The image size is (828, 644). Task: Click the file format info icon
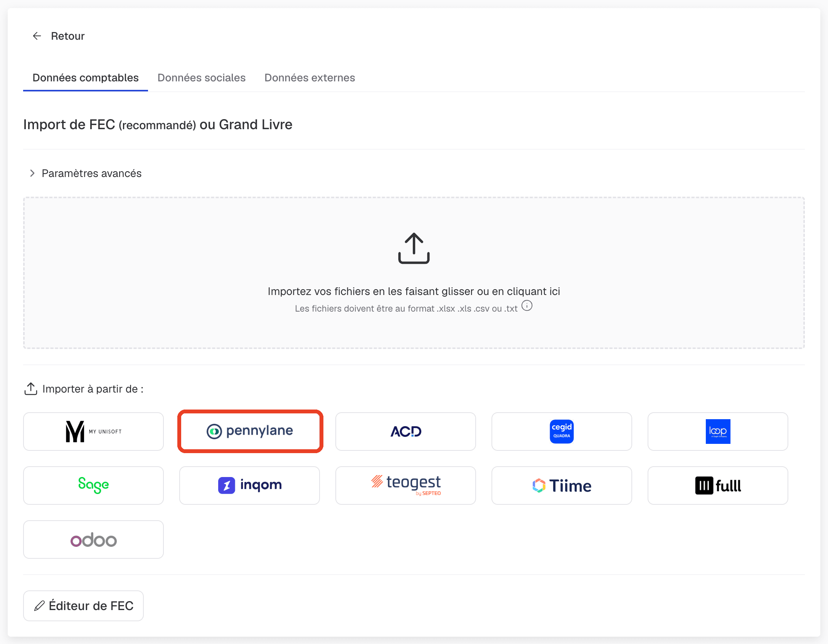(527, 306)
